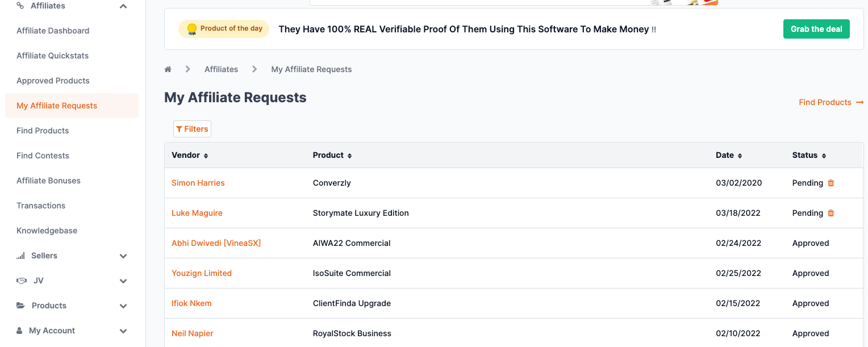Click the My Account person icon
The image size is (868, 347).
tap(20, 331)
